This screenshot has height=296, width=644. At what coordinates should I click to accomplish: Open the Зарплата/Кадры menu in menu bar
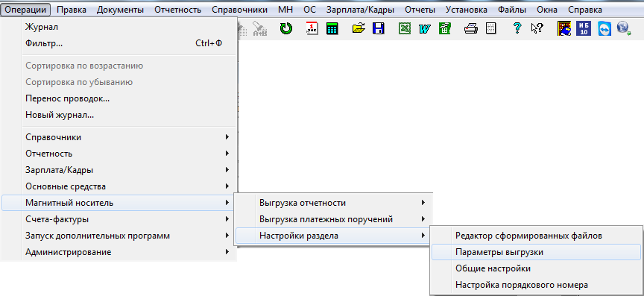click(360, 10)
